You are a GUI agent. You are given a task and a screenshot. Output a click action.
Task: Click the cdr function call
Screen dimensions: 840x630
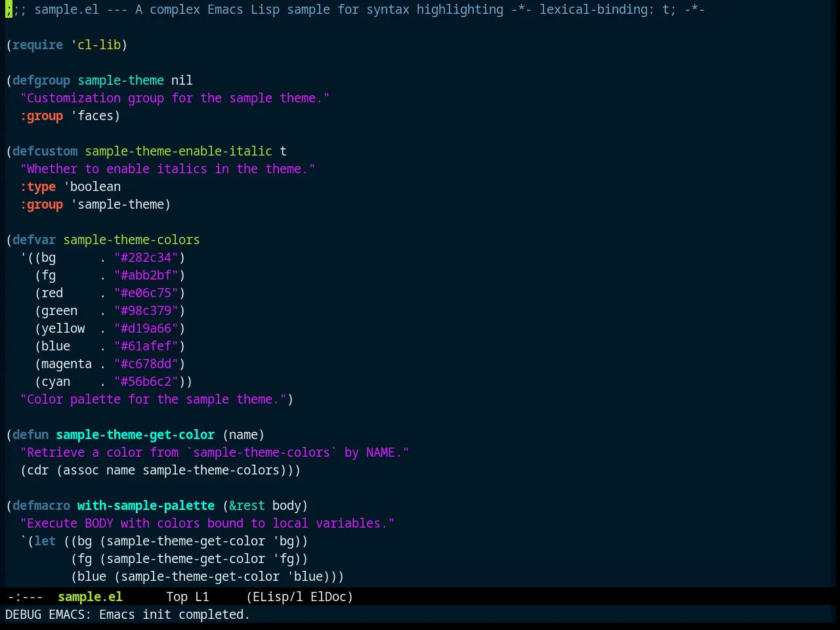37,470
